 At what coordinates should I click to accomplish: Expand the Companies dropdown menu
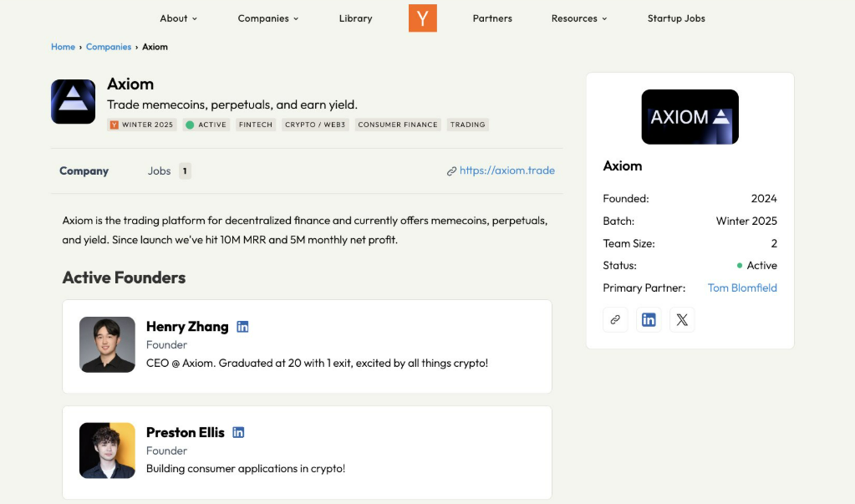tap(267, 18)
